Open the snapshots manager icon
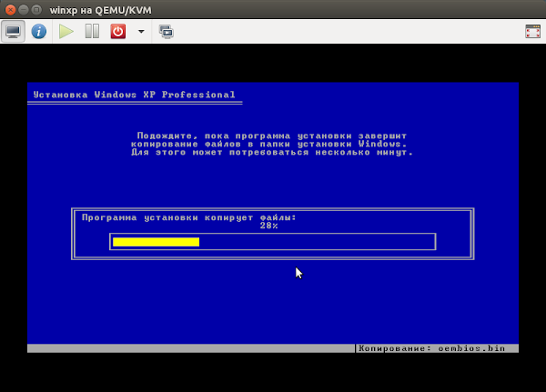Image resolution: width=546 pixels, height=392 pixels. [x=167, y=32]
